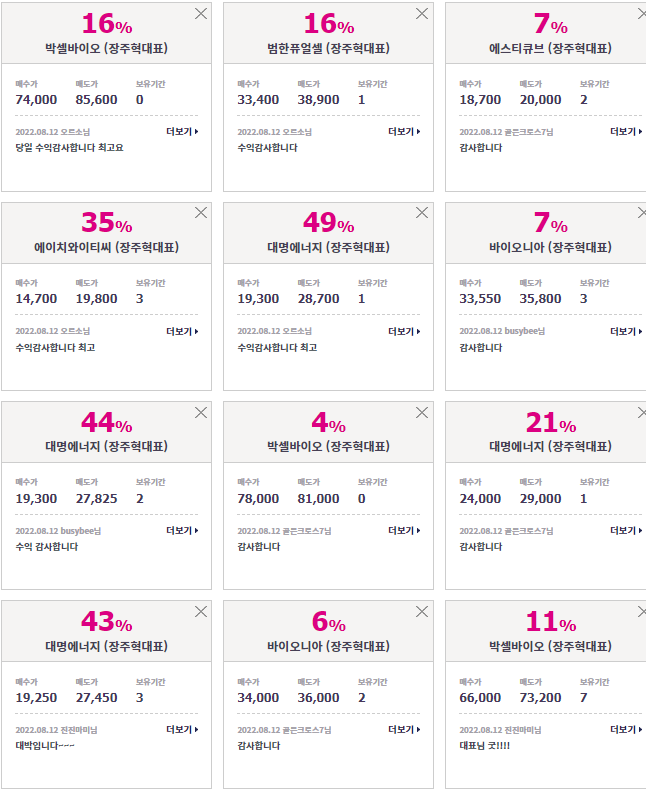Close the 16% 박셀바이오 card
This screenshot has height=798, width=672.
click(201, 14)
